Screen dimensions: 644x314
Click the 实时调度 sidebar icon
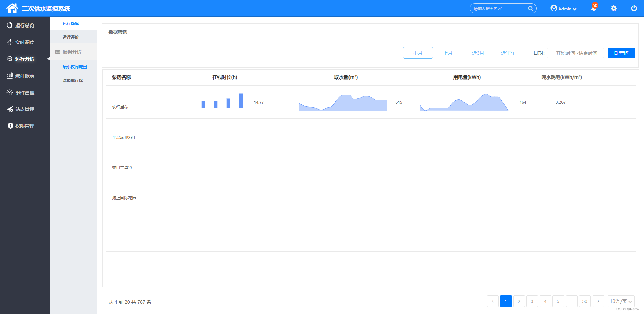(x=10, y=42)
